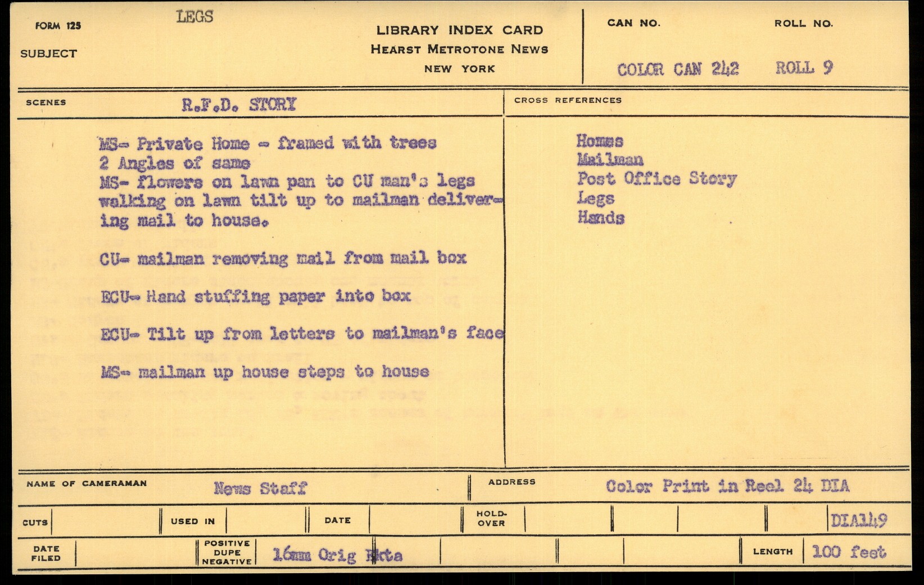Viewport: 924px width, 585px height.
Task: Click the Hearst Metrotone News heading
Action: click(x=459, y=49)
